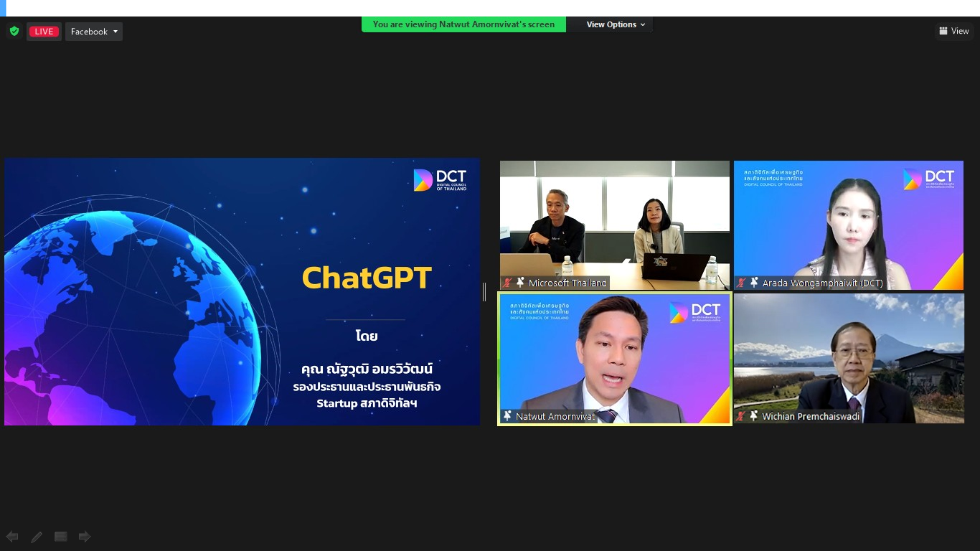980x551 pixels.
Task: Select Wichian Premchaiswadi's video tile
Action: pos(849,359)
